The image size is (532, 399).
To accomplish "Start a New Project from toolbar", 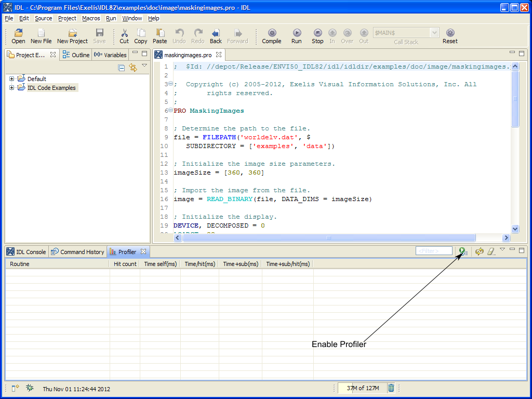I will 72,36.
